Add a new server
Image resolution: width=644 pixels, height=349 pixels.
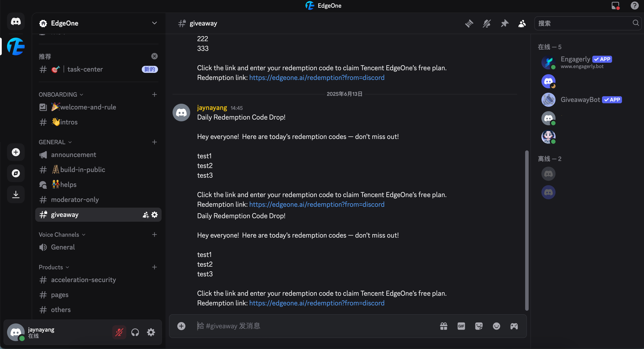tap(16, 152)
